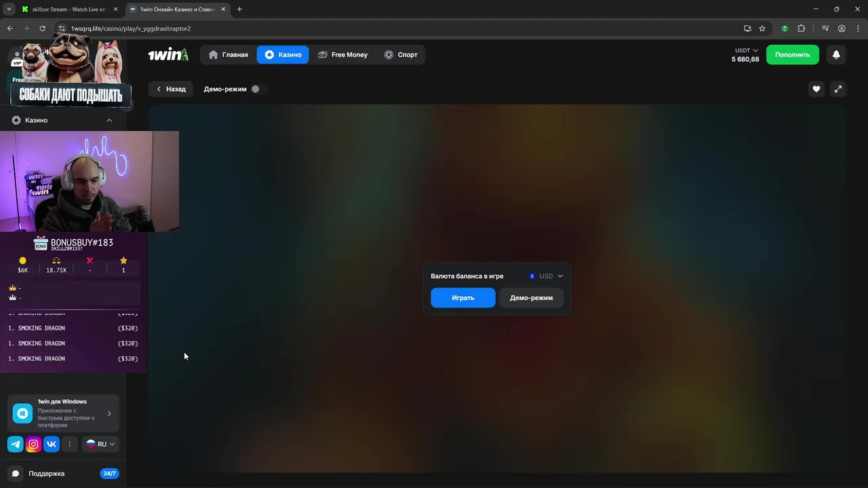Click the 24/7 support badge
Viewport: 868px width, 488px height.
click(x=109, y=473)
